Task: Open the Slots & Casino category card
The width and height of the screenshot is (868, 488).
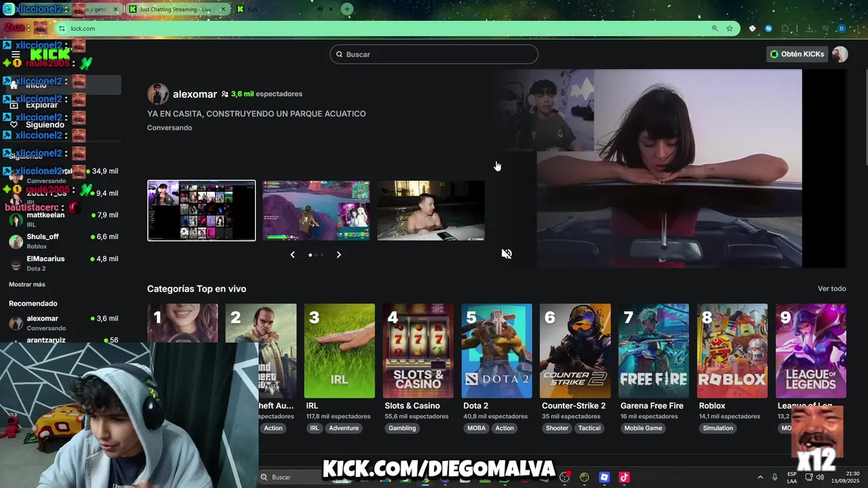Action: tap(418, 350)
